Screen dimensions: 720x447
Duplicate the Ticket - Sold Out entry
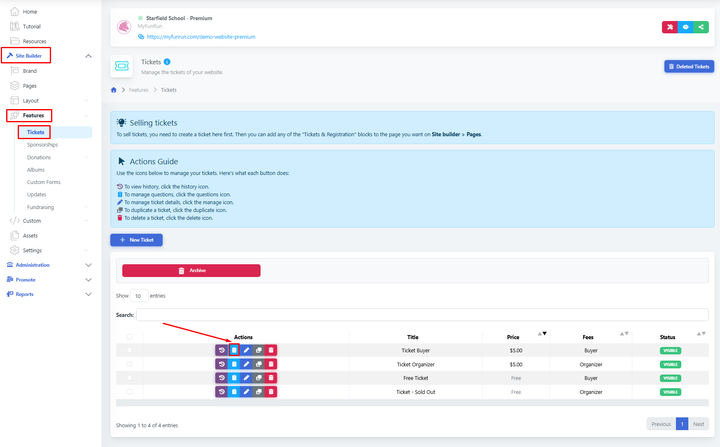tap(259, 392)
